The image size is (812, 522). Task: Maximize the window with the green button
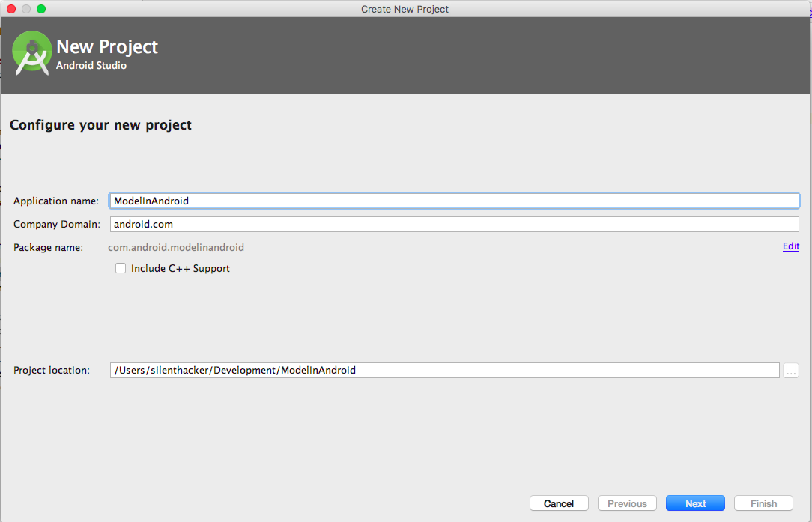click(41, 9)
